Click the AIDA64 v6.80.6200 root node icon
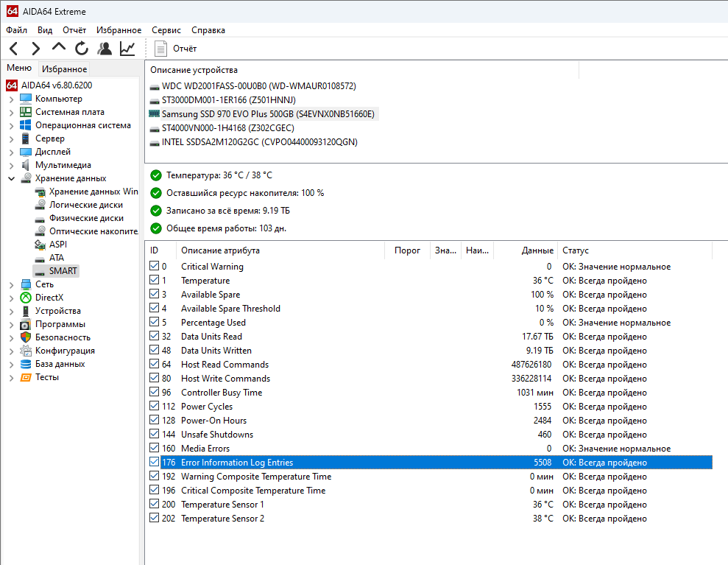This screenshot has width=728, height=565. tap(12, 85)
